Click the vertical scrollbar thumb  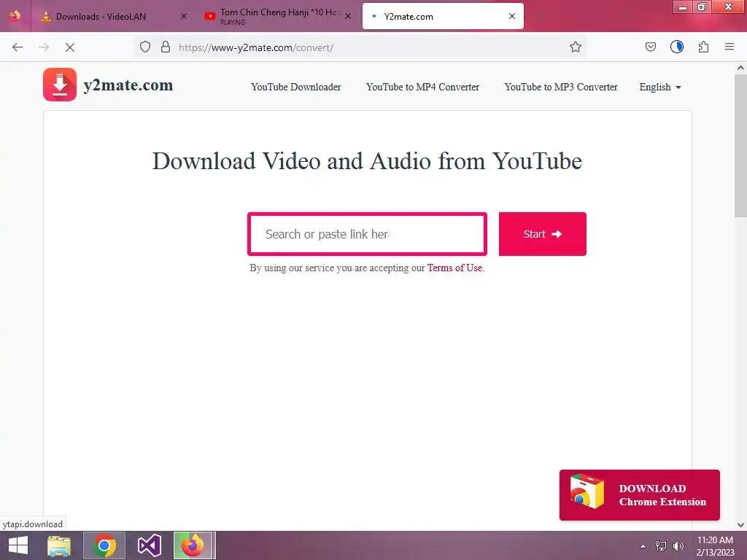740,145
